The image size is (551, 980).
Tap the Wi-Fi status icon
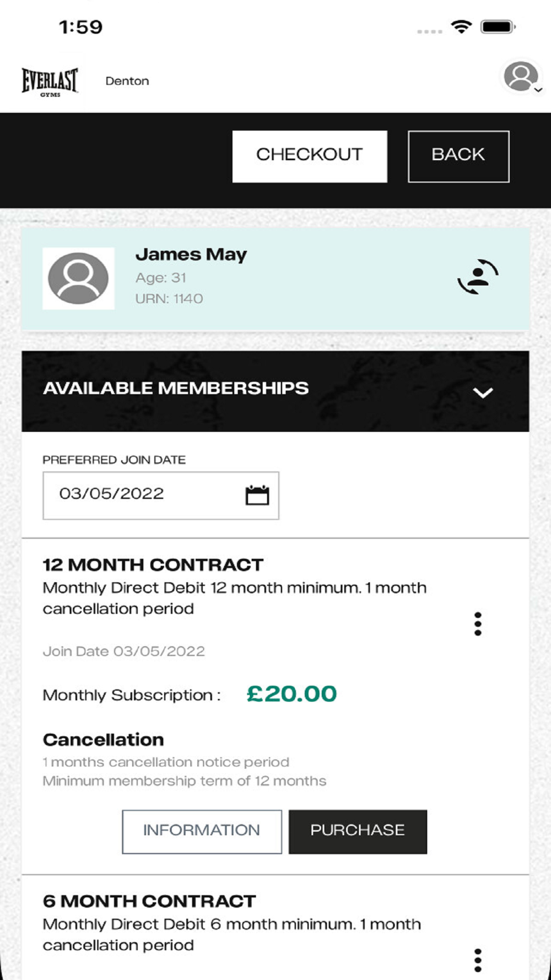461,26
